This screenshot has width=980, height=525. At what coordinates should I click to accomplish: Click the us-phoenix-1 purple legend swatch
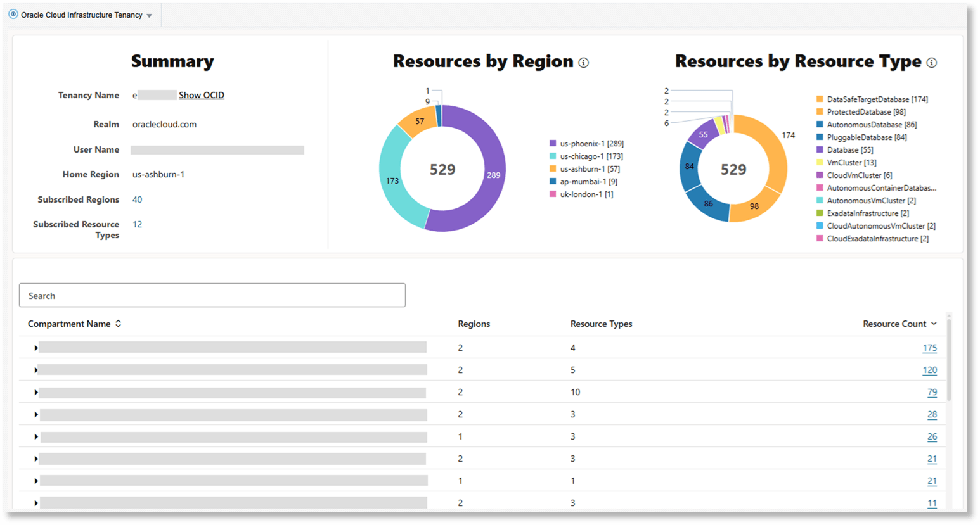click(553, 144)
